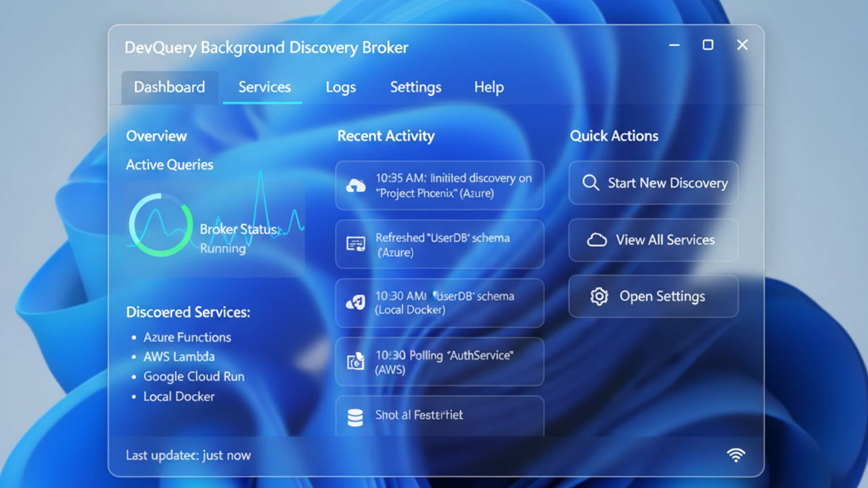868x488 pixels.
Task: Click the Active Queries heading
Action: (170, 165)
